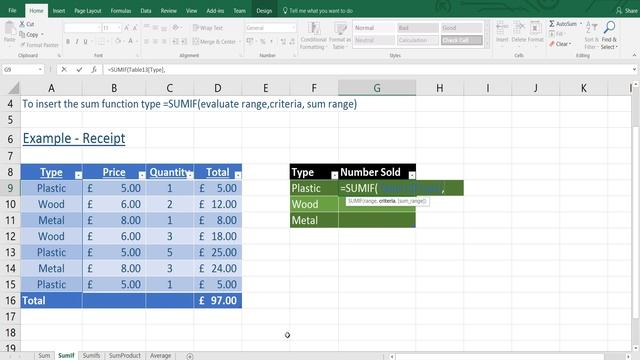Toggle Underline formatting
The width and height of the screenshot is (640, 360).
click(x=86, y=41)
